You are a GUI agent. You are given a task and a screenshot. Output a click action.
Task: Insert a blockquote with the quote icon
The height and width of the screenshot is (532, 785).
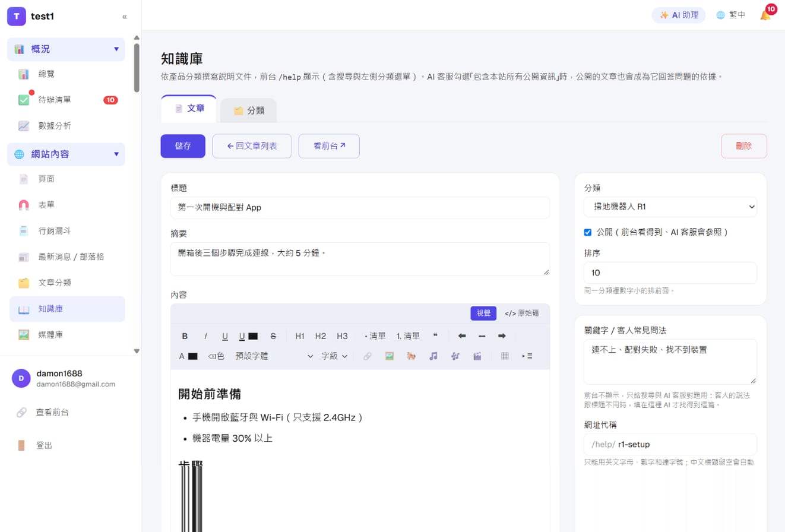[x=435, y=336]
